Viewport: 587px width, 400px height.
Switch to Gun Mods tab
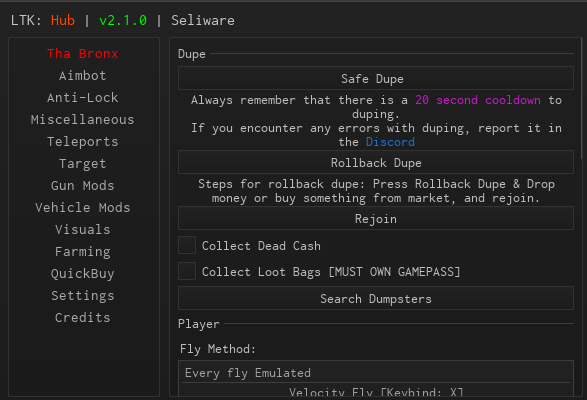[x=83, y=186]
